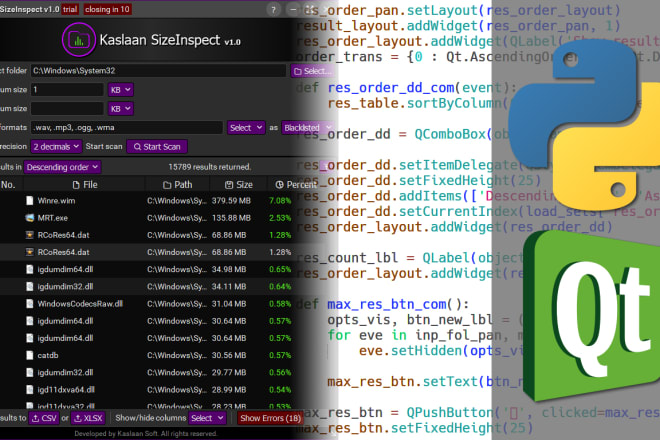660x440 pixels.
Task: Select the MRT.exe file name
Action: pos(53,218)
